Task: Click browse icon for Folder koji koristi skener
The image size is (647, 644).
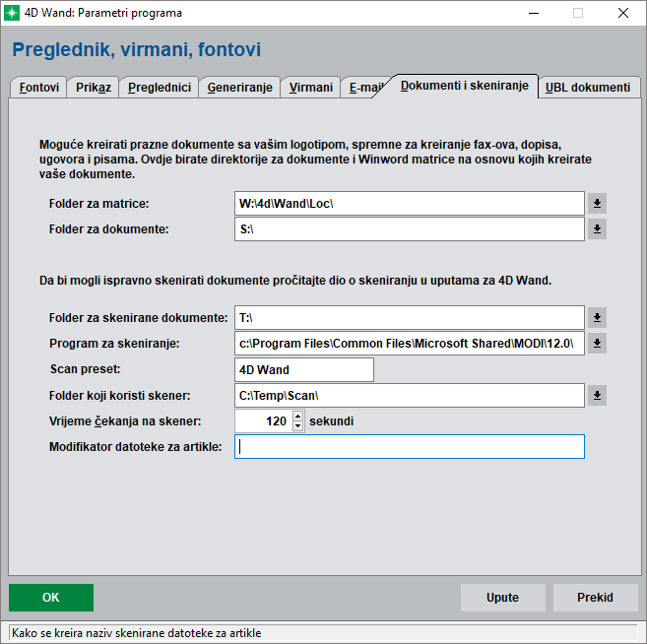Action: pyautogui.click(x=598, y=396)
